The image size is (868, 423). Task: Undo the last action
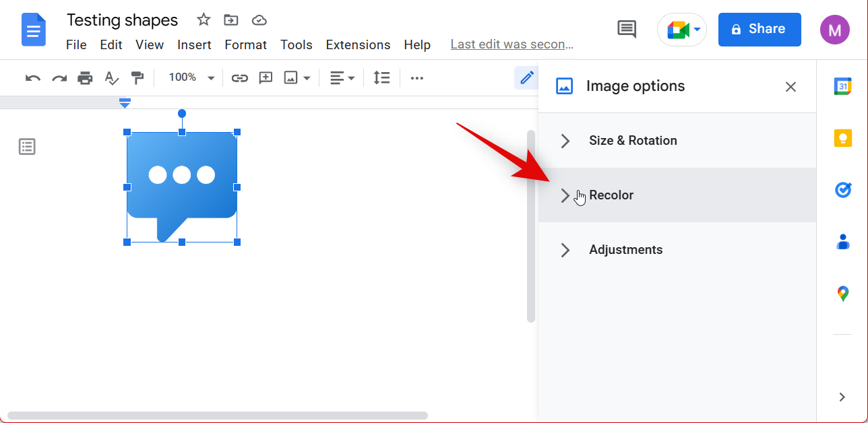[x=33, y=78]
